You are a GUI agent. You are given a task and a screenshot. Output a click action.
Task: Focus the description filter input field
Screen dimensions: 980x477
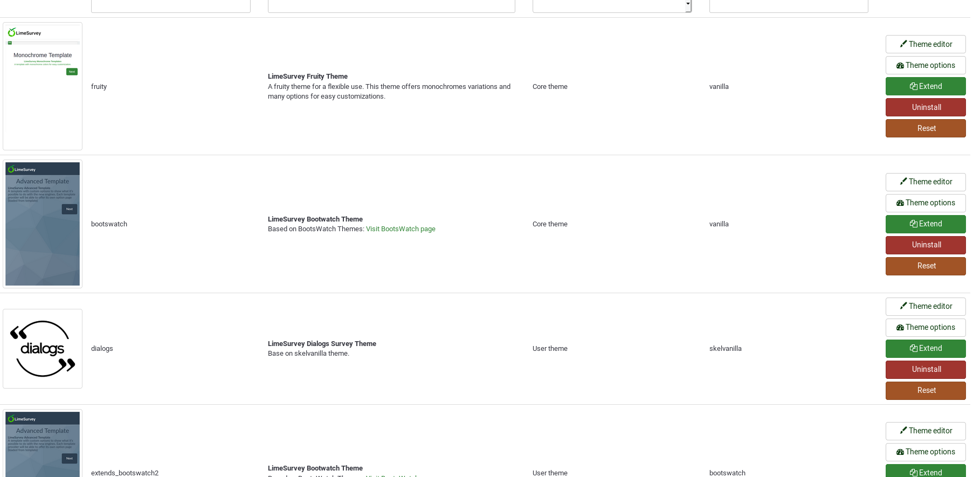pyautogui.click(x=391, y=5)
